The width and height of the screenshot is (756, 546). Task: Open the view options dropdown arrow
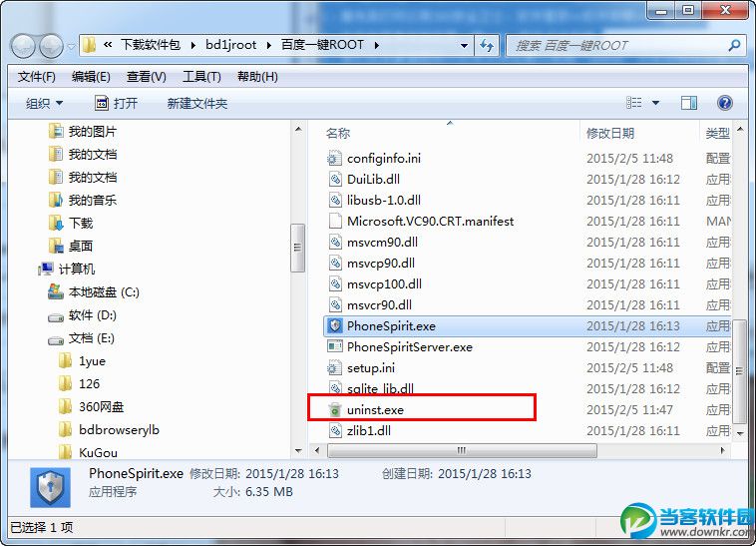655,103
